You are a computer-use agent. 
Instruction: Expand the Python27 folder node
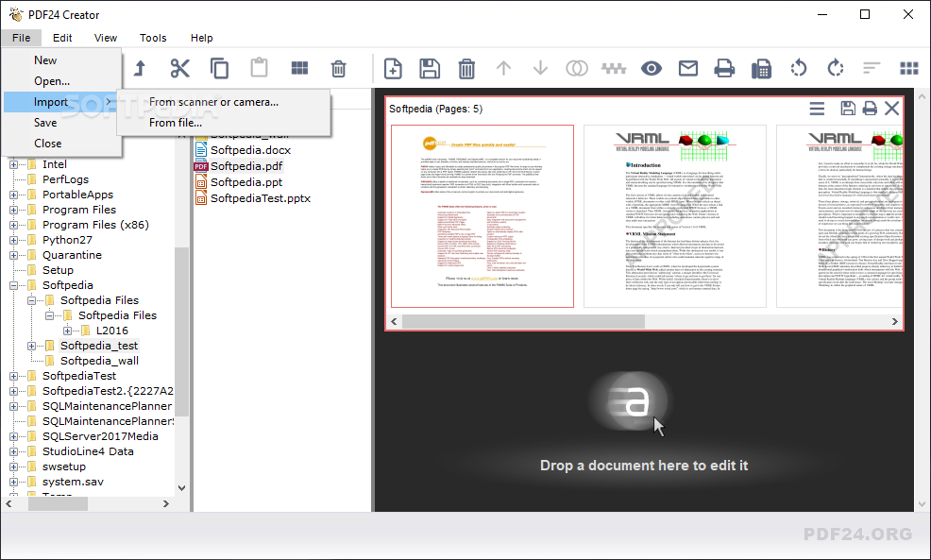point(13,240)
